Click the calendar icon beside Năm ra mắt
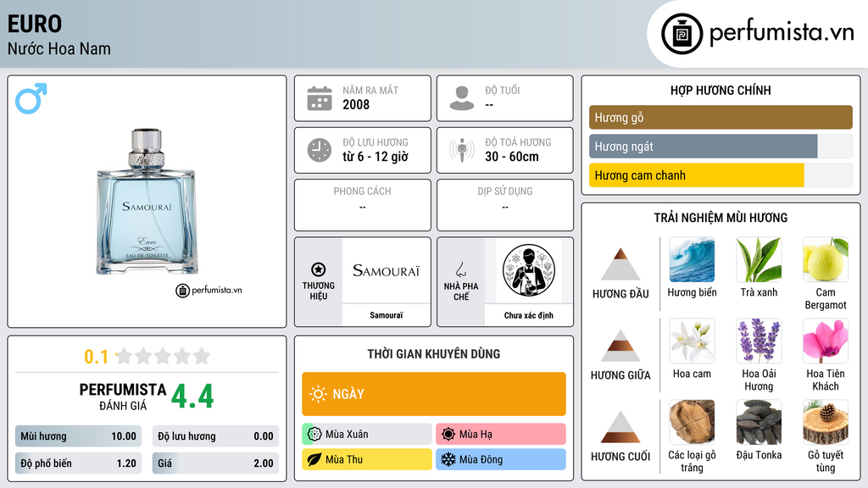 tap(320, 98)
